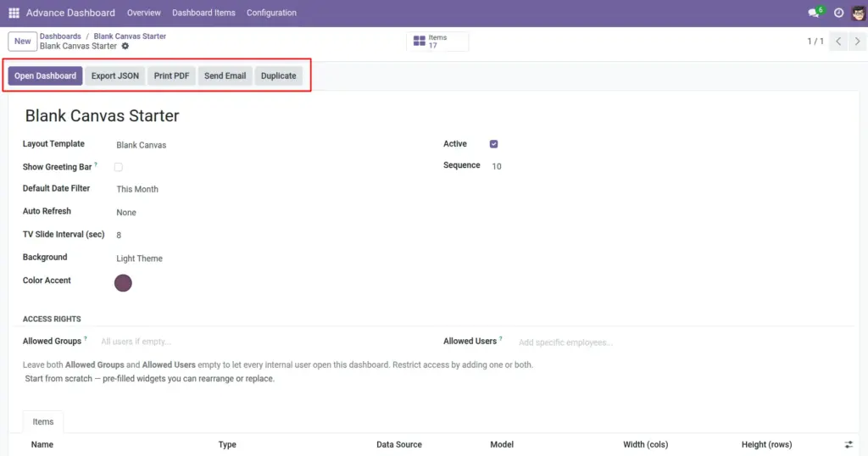Screen dimensions: 868x456
Task: Open the messages chat icon
Action: point(815,13)
